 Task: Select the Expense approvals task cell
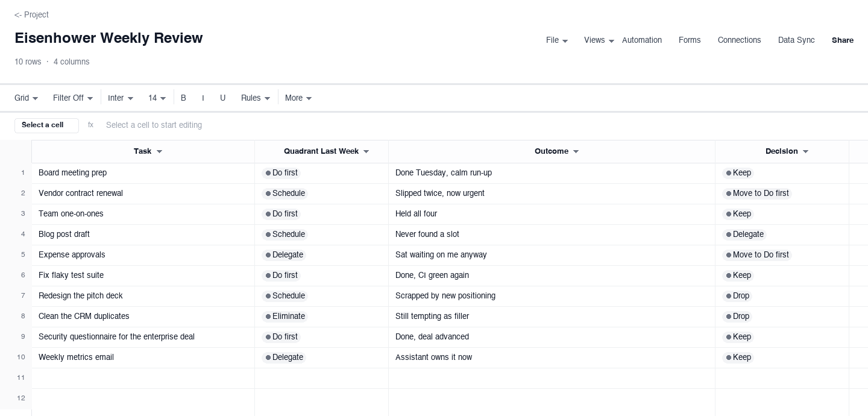[143, 255]
